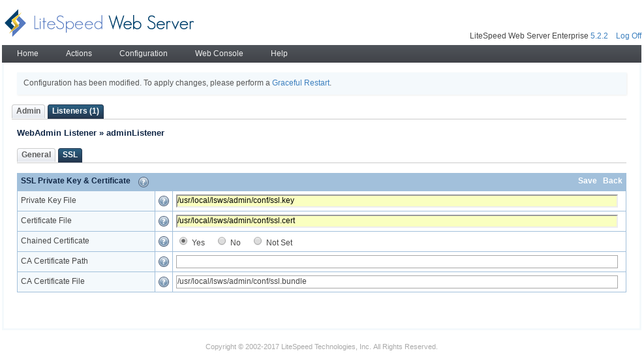Open help for SSL Private Key & Certificate

tap(144, 182)
